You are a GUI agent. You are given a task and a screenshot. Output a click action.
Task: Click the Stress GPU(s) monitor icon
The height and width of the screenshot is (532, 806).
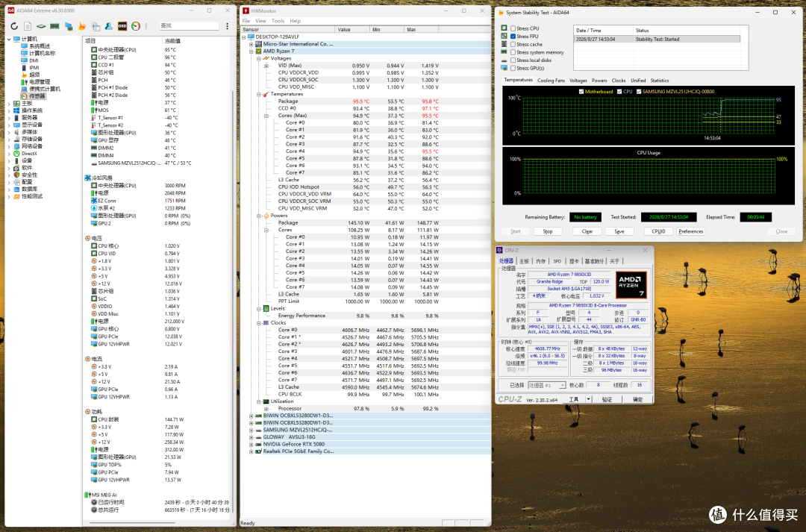pyautogui.click(x=504, y=68)
